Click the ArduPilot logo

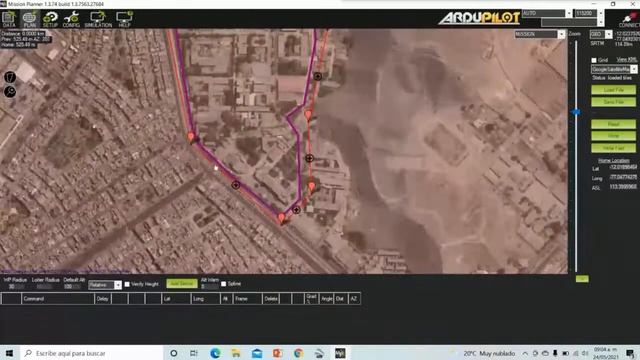[479, 18]
